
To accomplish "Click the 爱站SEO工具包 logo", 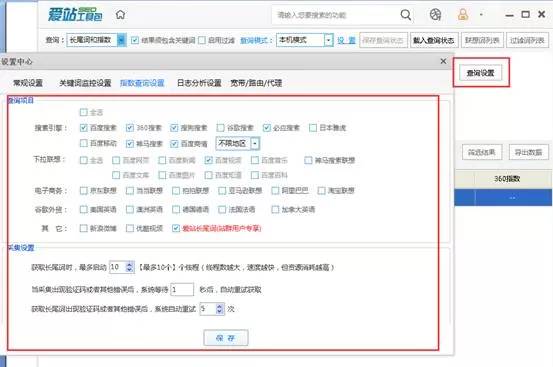I will pos(75,14).
